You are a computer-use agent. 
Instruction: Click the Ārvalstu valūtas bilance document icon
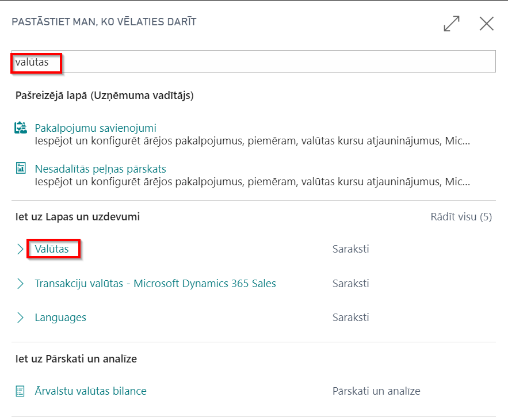pos(20,391)
